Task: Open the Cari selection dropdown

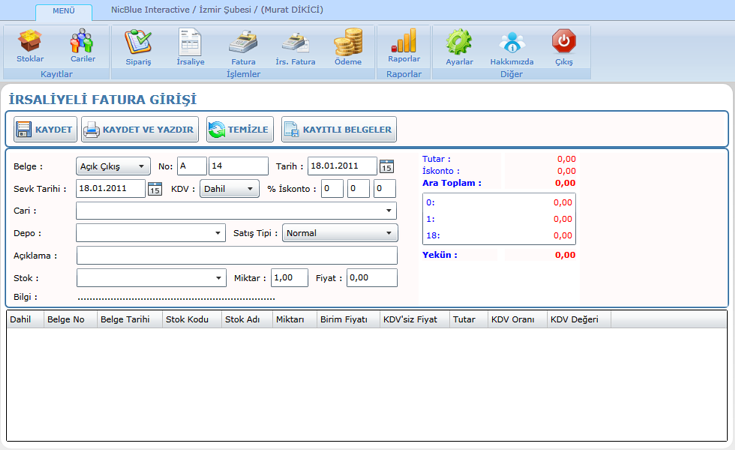Action: click(x=236, y=211)
